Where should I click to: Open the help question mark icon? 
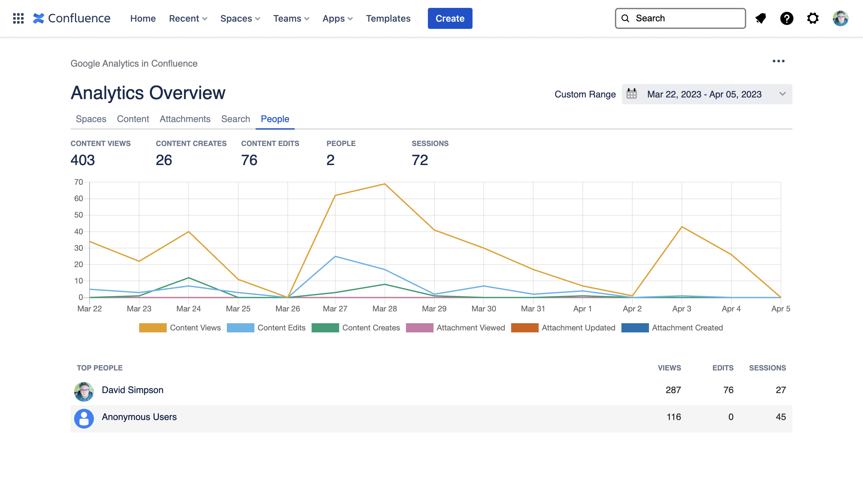point(787,18)
